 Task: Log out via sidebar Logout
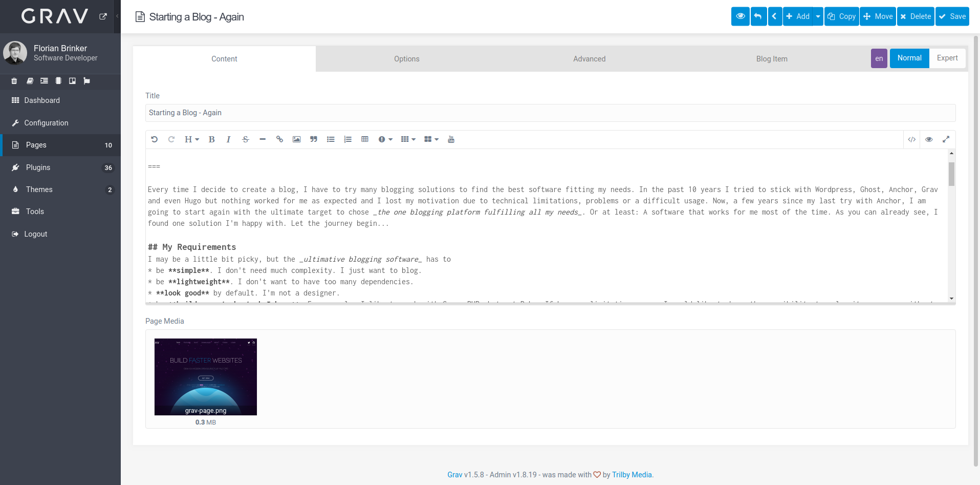(60, 234)
